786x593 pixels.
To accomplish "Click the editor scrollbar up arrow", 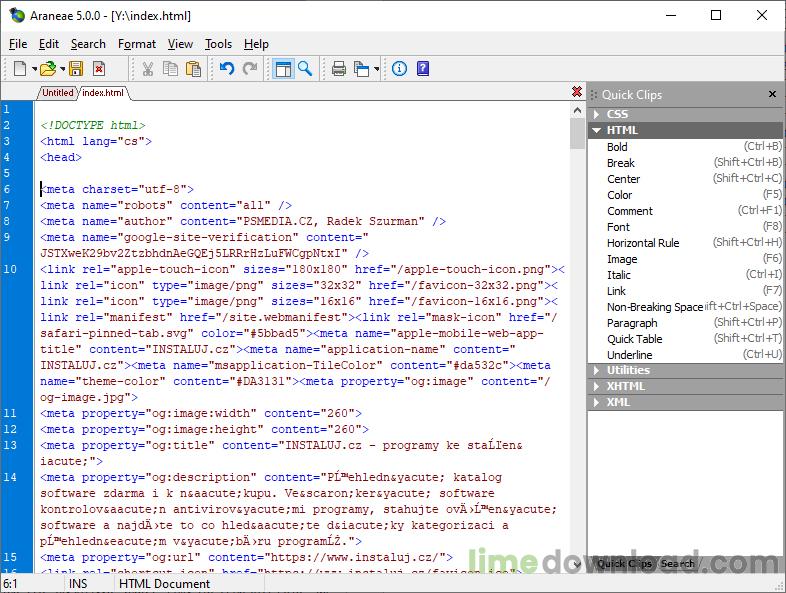I will (577, 110).
